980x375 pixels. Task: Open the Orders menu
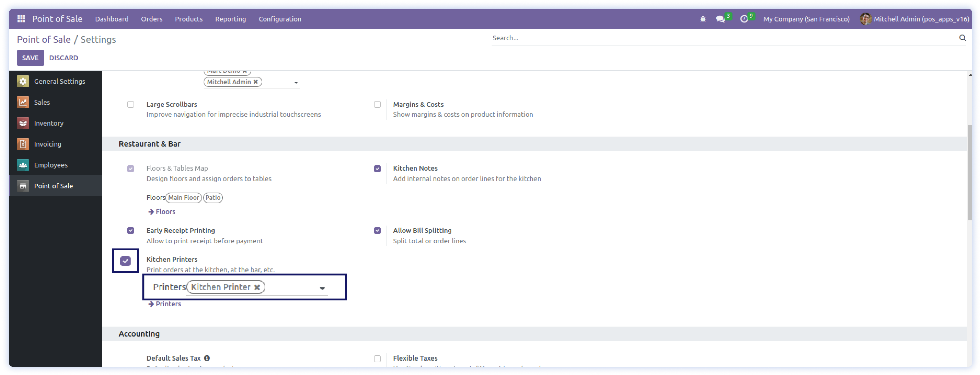152,19
